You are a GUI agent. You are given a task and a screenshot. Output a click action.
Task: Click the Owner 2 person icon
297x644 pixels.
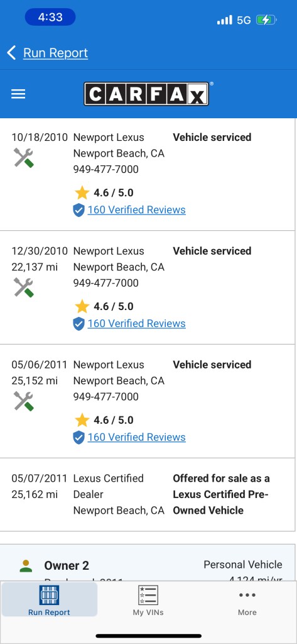click(x=26, y=565)
